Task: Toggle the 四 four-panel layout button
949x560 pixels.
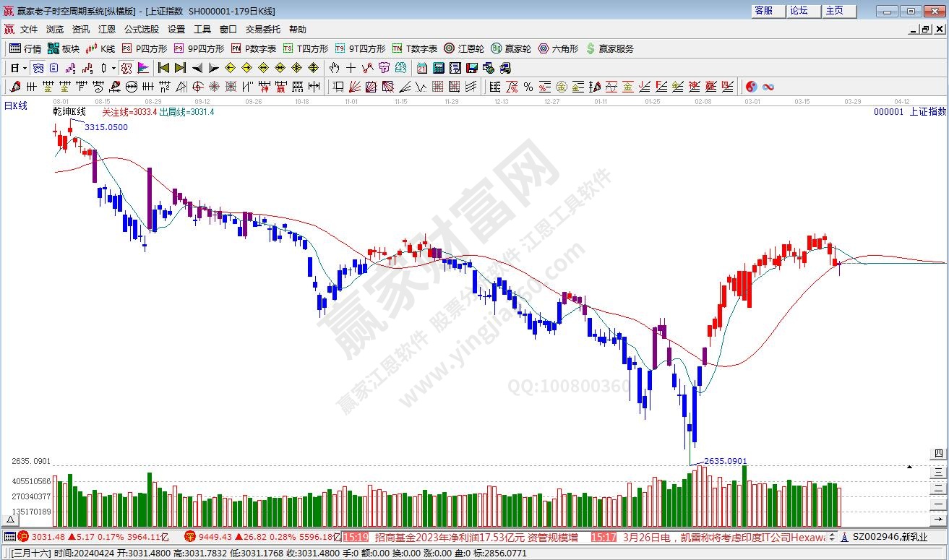Action: point(938,454)
